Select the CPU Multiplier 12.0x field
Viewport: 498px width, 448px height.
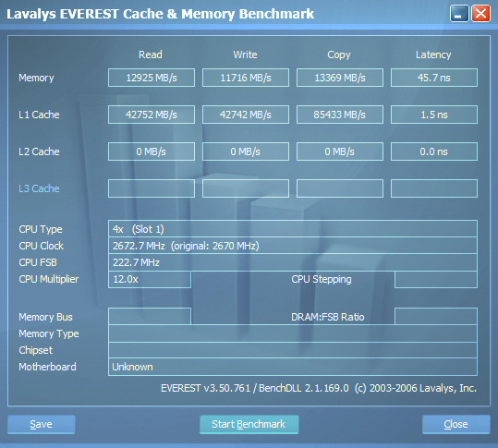[x=150, y=279]
